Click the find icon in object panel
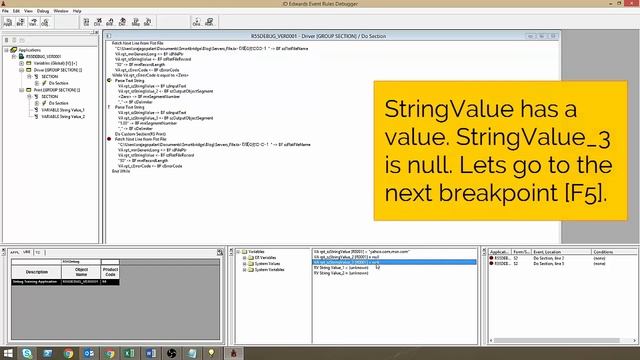 [220, 252]
